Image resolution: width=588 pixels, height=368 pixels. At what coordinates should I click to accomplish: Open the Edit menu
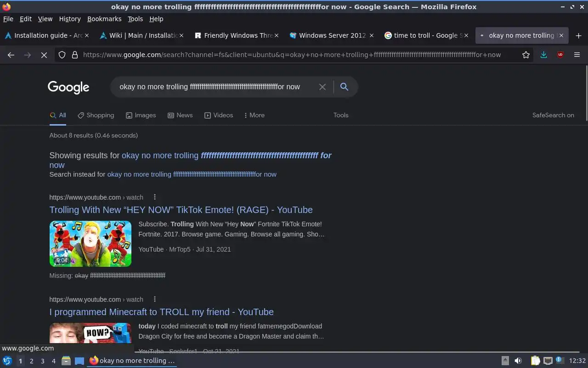(26, 19)
